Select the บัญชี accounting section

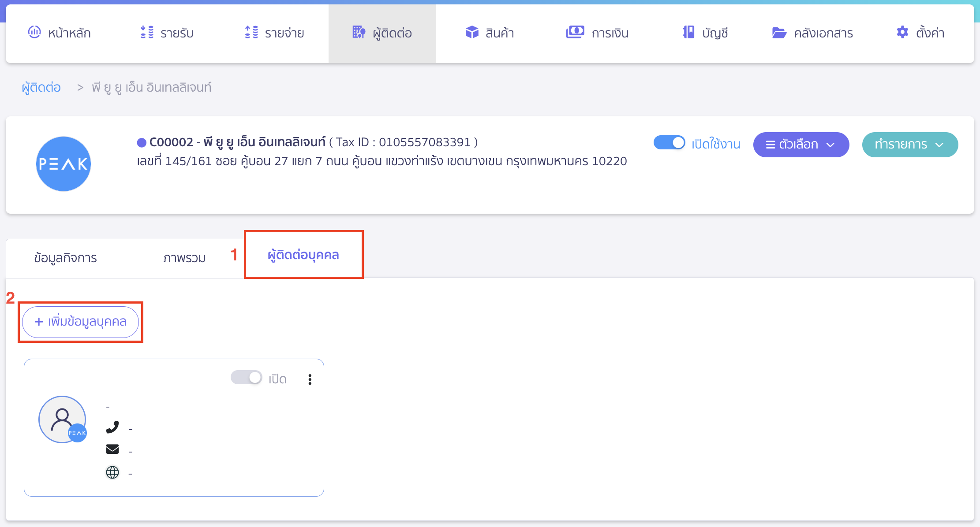pos(704,33)
